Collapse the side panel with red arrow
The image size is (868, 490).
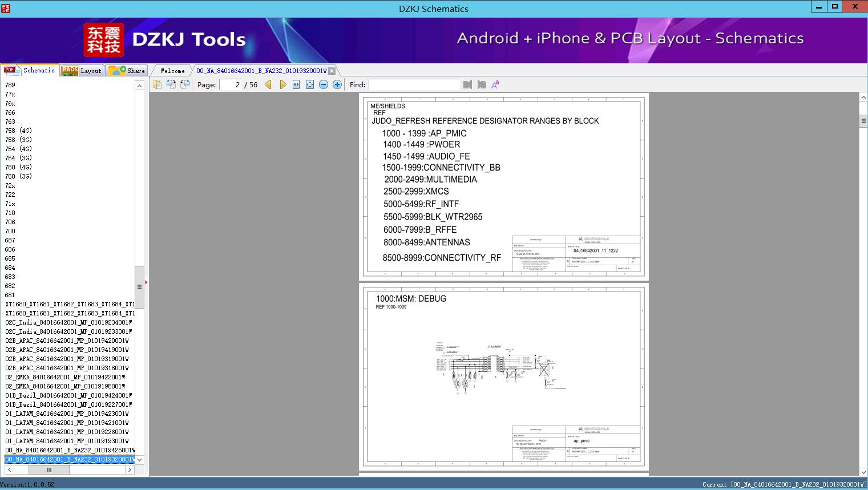(x=146, y=282)
